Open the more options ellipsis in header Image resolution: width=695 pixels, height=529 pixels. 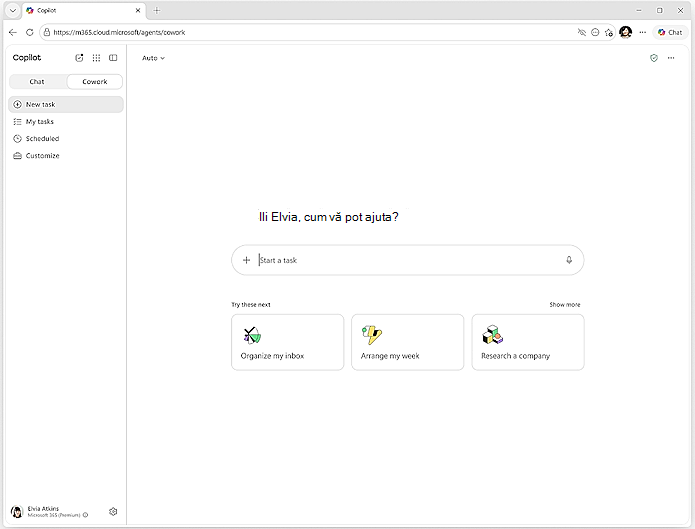pyautogui.click(x=671, y=58)
